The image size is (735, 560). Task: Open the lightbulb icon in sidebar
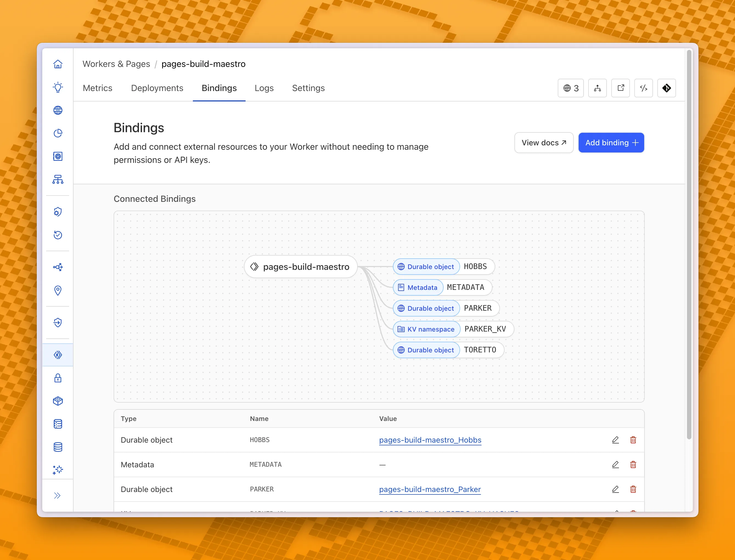point(58,87)
